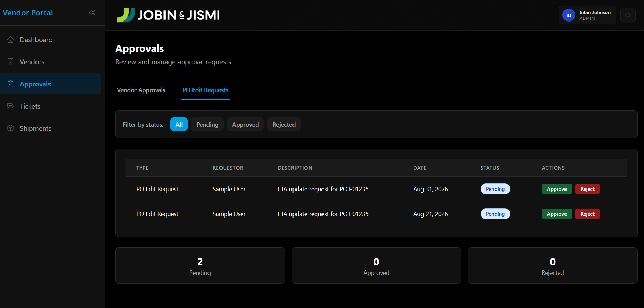Click the STATUS column header
Image resolution: width=644 pixels, height=308 pixels.
pyautogui.click(x=490, y=168)
